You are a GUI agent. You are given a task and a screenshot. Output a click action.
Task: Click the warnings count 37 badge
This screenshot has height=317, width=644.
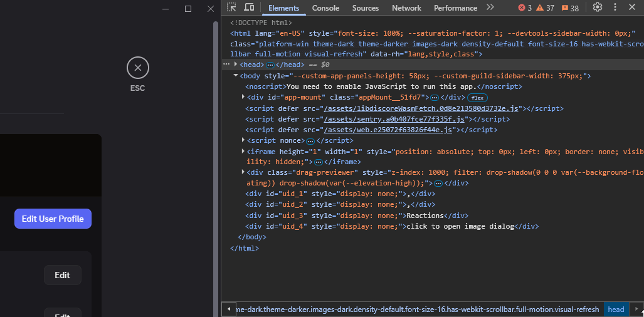click(x=545, y=8)
